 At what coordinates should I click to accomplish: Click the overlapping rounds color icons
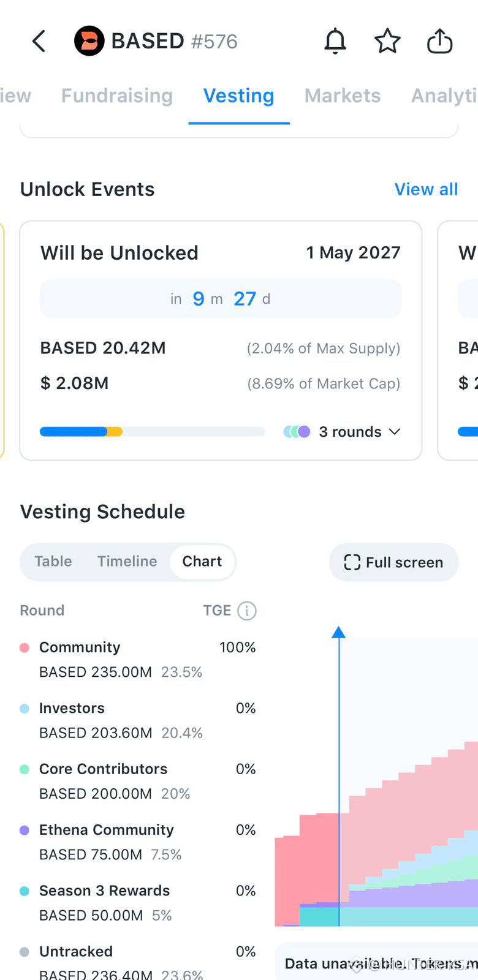pyautogui.click(x=297, y=432)
